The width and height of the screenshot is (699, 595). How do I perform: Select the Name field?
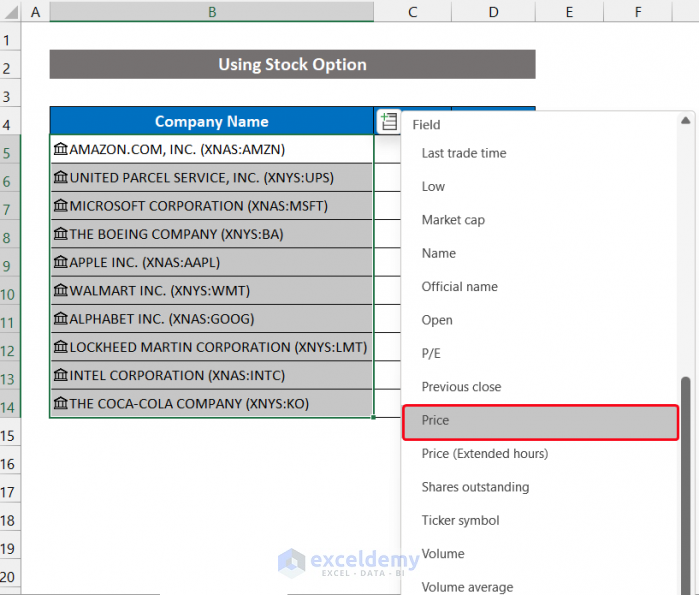[539, 254]
